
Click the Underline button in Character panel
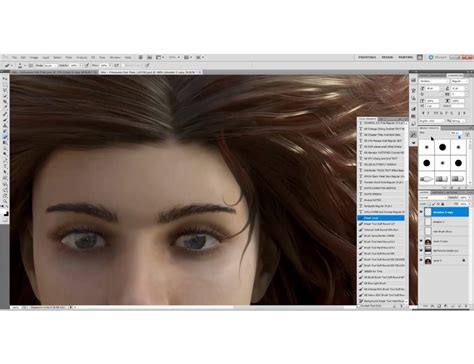(x=459, y=113)
